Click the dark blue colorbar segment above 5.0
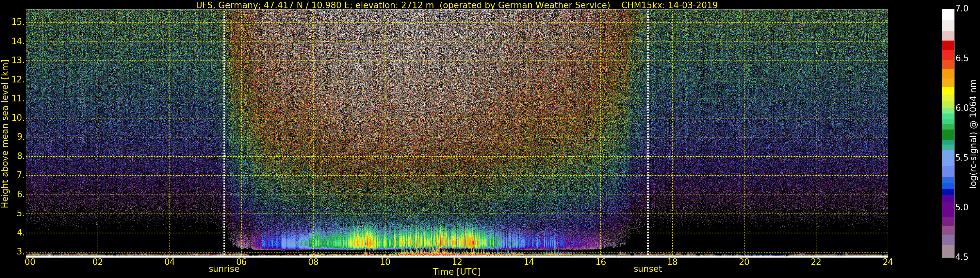980x278 pixels. pos(948,192)
